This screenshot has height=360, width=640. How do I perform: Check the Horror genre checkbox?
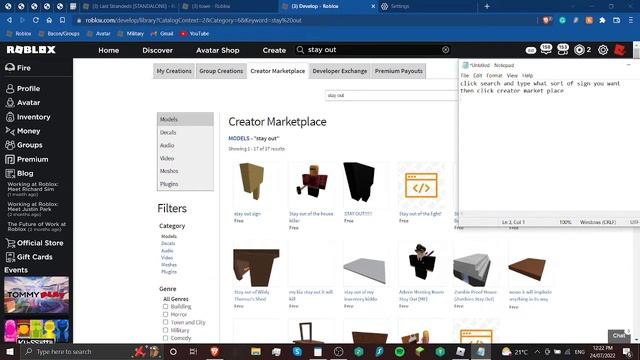point(165,314)
